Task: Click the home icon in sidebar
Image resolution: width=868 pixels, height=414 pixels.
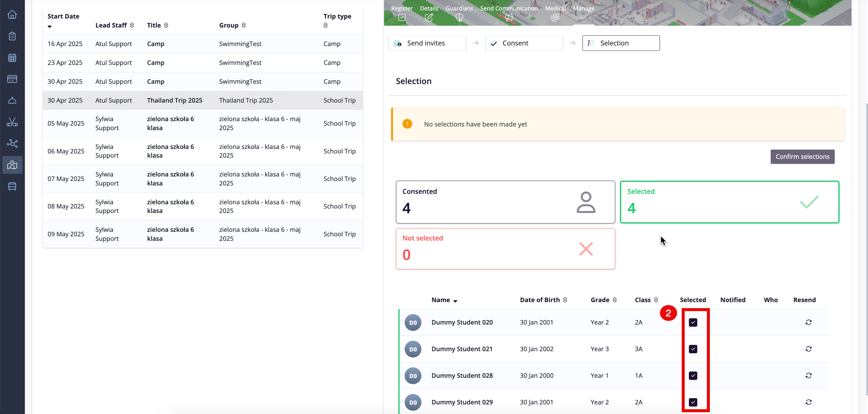Action: click(12, 15)
